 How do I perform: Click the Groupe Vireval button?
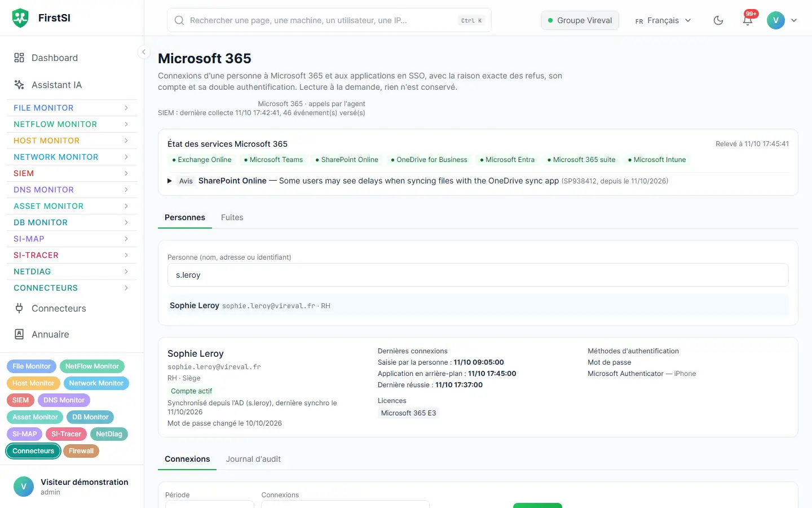580,20
